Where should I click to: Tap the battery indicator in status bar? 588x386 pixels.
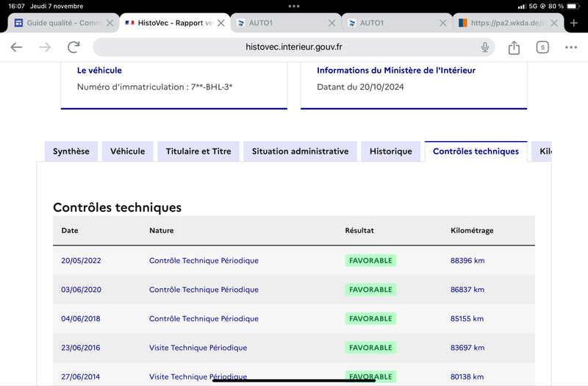pyautogui.click(x=573, y=6)
